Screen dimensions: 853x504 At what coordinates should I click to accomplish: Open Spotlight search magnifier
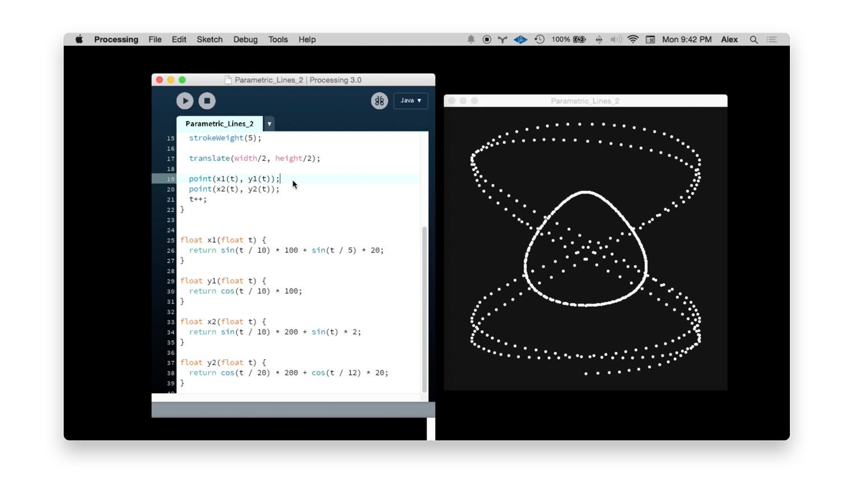(753, 39)
